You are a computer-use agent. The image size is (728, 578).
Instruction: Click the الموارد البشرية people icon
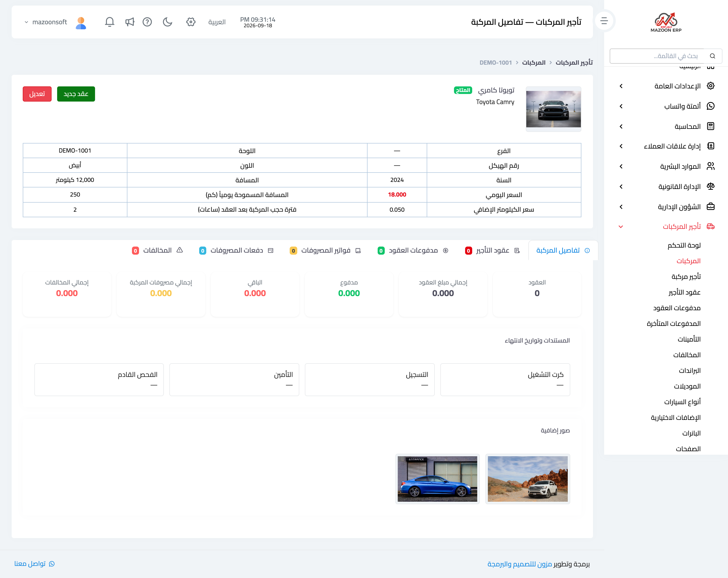point(711,166)
